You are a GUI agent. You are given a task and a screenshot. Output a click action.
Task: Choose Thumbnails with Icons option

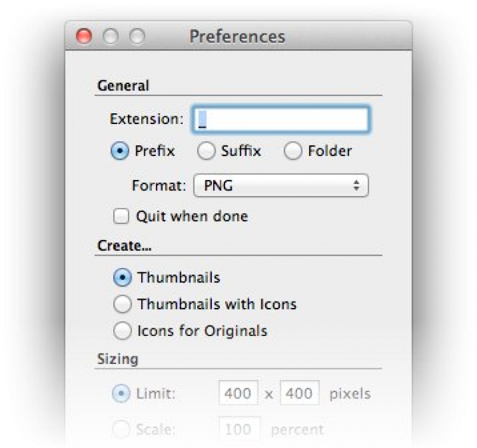pyautogui.click(x=123, y=305)
